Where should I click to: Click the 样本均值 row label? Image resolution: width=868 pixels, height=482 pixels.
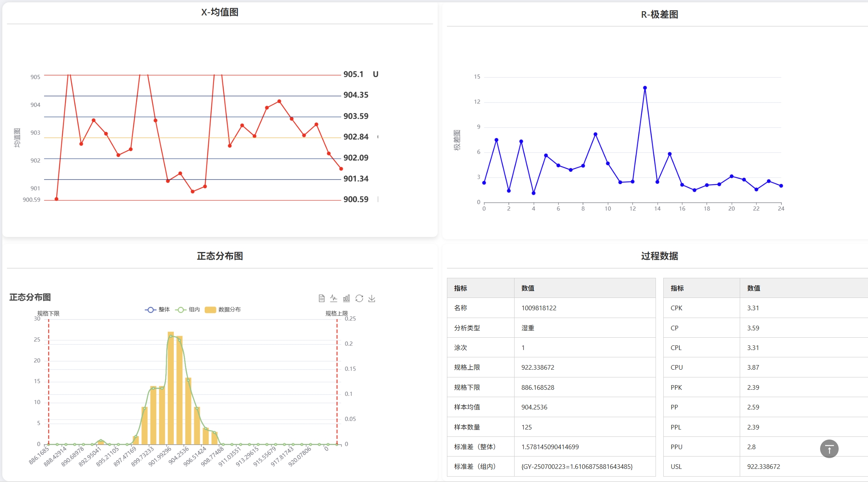pyautogui.click(x=467, y=407)
